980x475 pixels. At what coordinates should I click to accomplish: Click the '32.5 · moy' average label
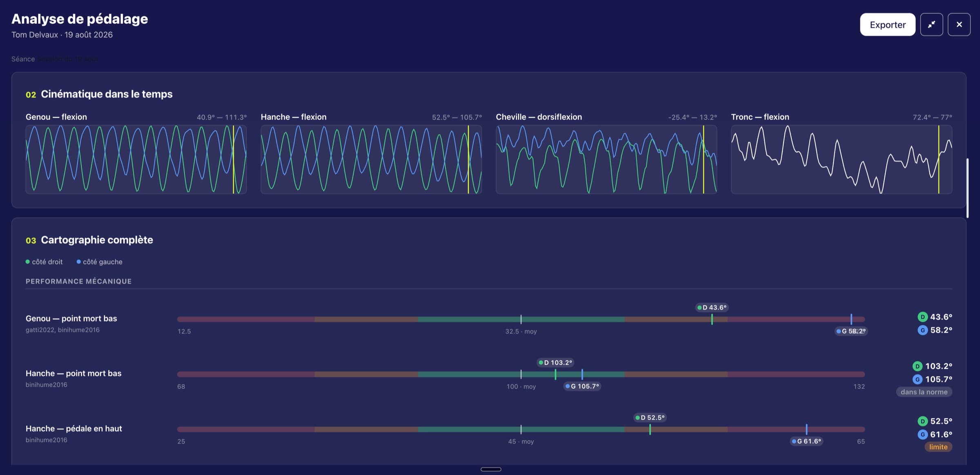pos(521,331)
